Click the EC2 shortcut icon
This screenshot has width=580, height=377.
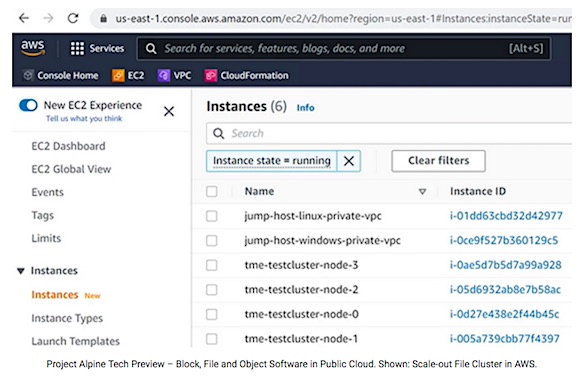[x=118, y=75]
